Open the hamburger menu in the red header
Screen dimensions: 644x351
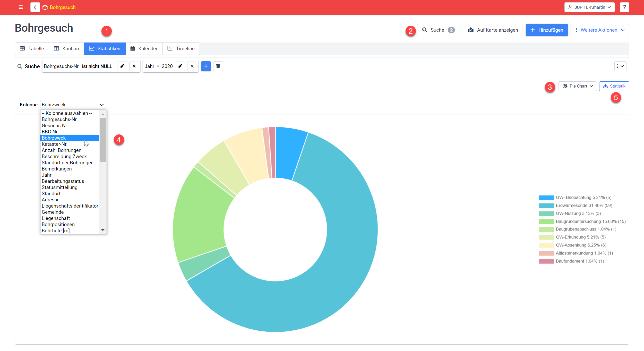pos(21,7)
